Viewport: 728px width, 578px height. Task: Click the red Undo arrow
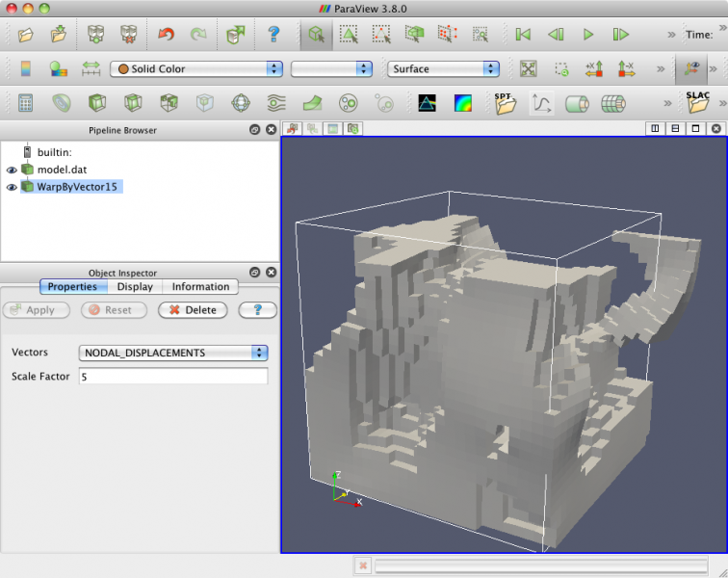tap(166, 35)
